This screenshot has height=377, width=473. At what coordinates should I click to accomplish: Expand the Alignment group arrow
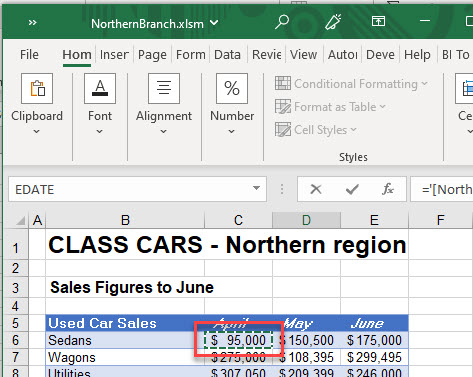[163, 132]
